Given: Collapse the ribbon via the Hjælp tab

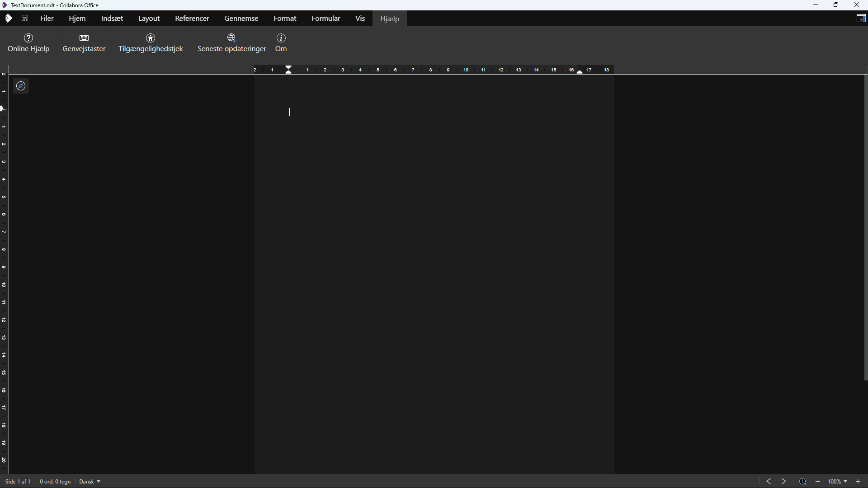Looking at the screenshot, I should point(390,19).
